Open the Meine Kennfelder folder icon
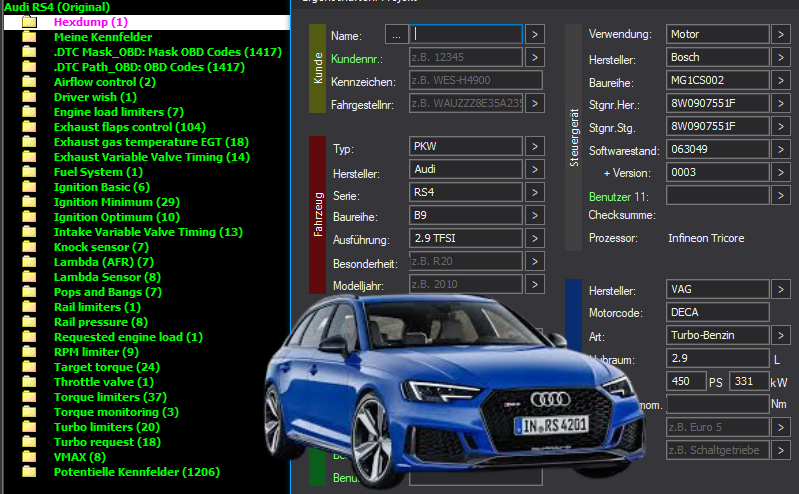 coord(30,37)
